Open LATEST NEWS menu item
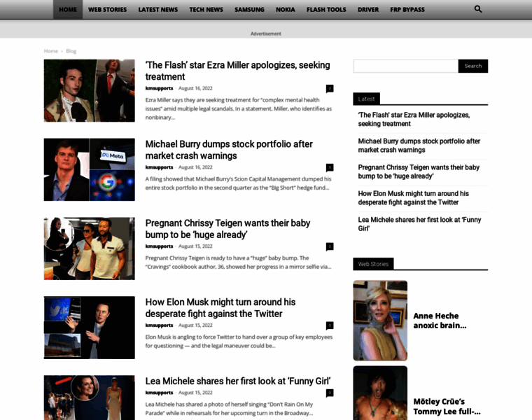Image resolution: width=532 pixels, height=420 pixels. 157,10
